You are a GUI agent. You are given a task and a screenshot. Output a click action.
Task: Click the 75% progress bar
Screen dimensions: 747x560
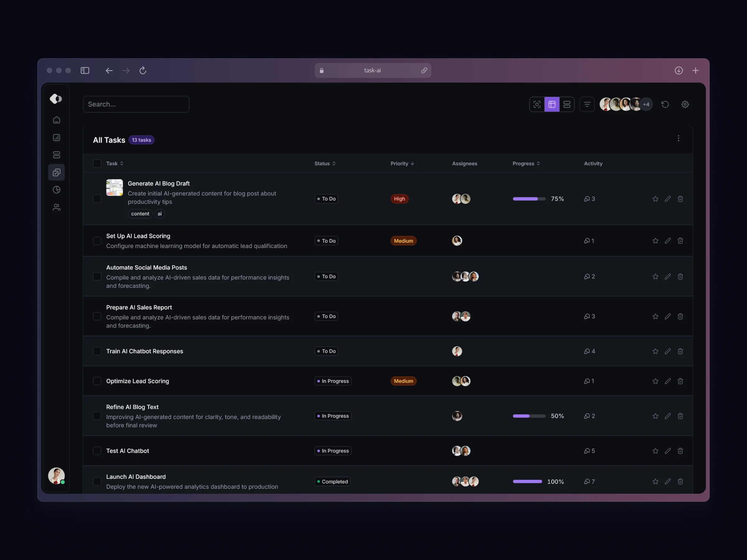click(x=529, y=199)
